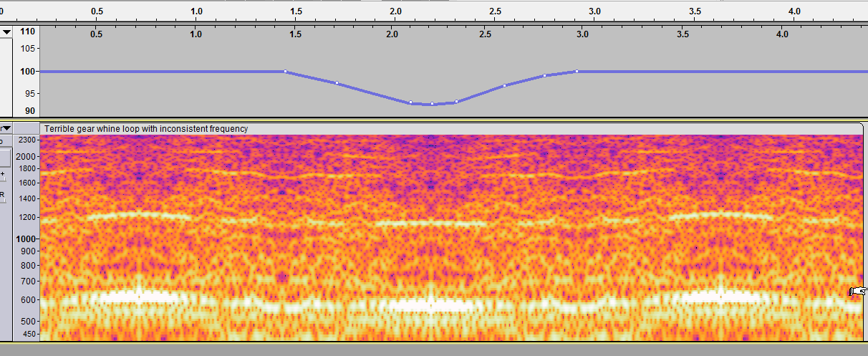868x356 pixels.
Task: Click the envelope point near 2.35 seconds
Action: (456, 102)
